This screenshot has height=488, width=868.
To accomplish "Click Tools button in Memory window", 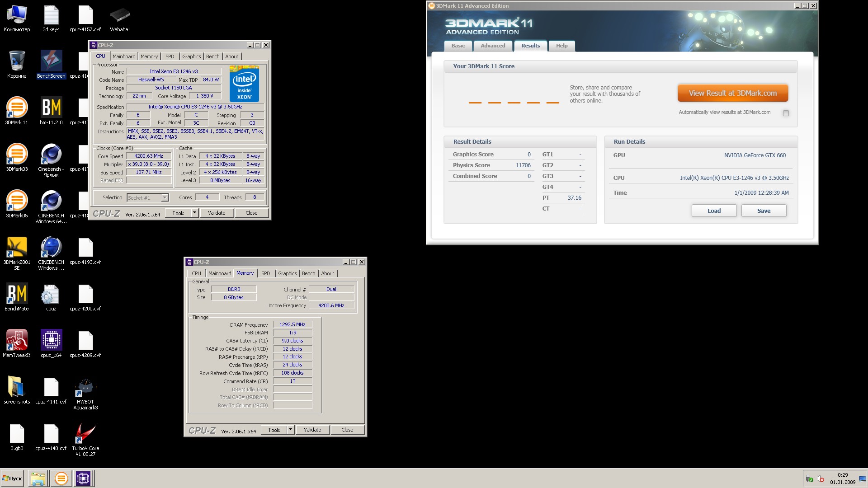I will (x=274, y=430).
